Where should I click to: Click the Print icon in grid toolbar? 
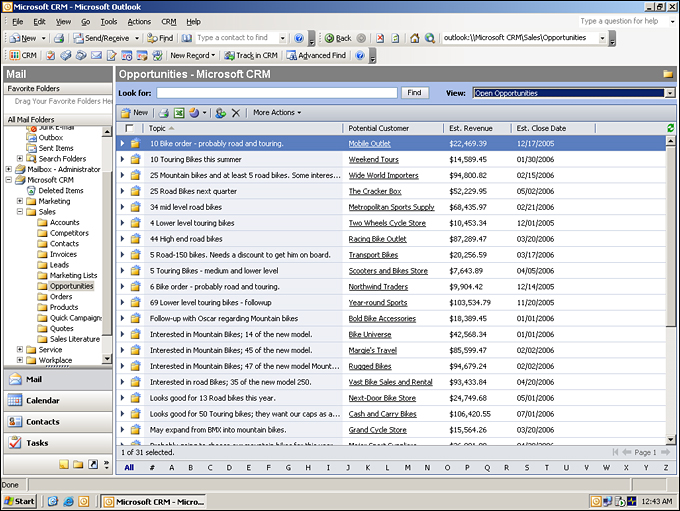(163, 113)
